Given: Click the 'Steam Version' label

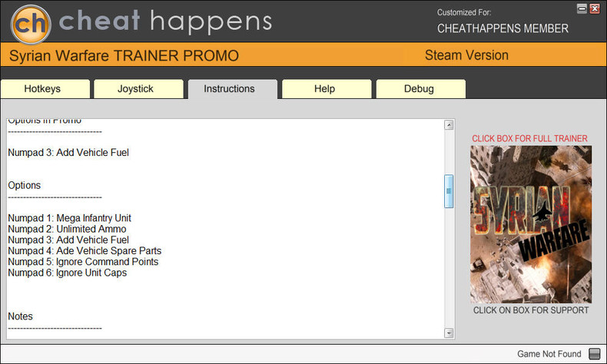Looking at the screenshot, I should click(x=466, y=55).
